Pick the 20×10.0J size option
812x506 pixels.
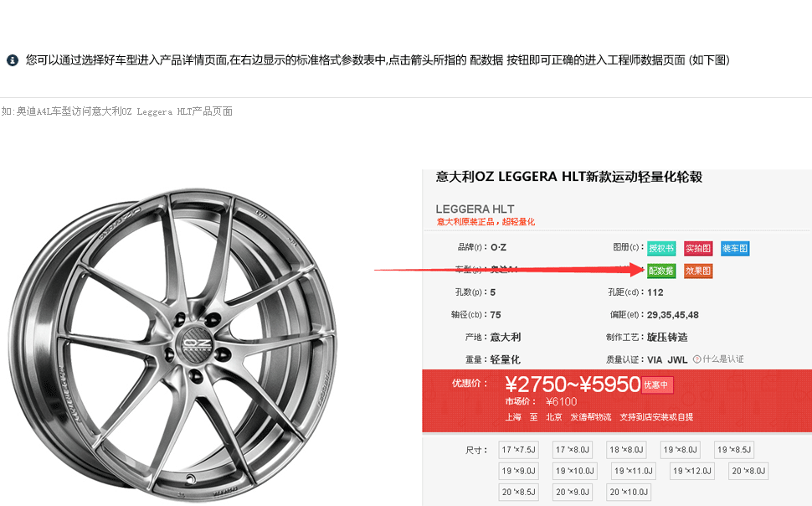coord(629,493)
